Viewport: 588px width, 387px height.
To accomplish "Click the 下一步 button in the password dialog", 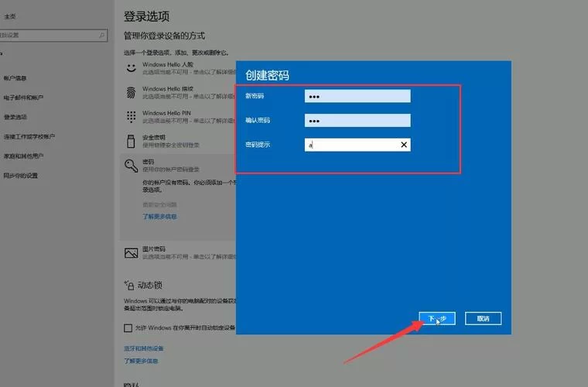I will [x=437, y=318].
